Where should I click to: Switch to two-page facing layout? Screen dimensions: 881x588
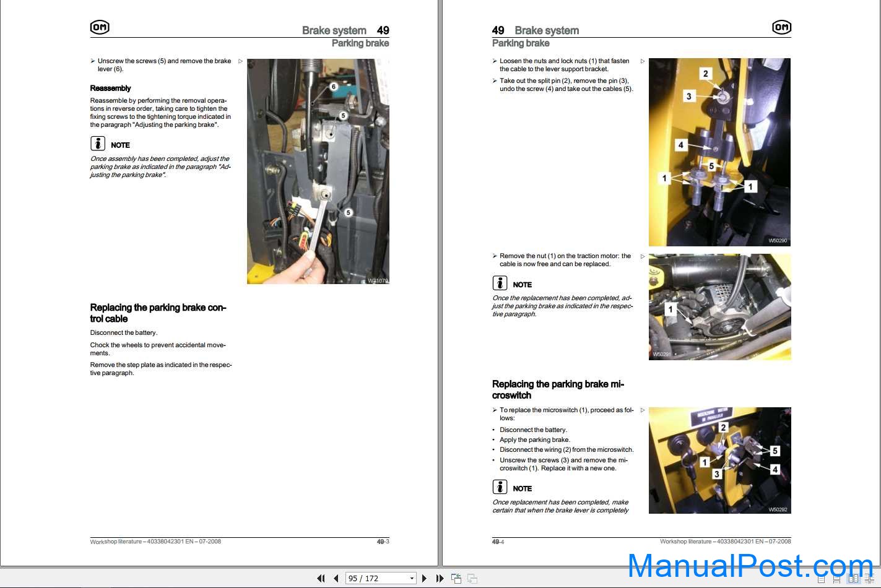coord(854,579)
